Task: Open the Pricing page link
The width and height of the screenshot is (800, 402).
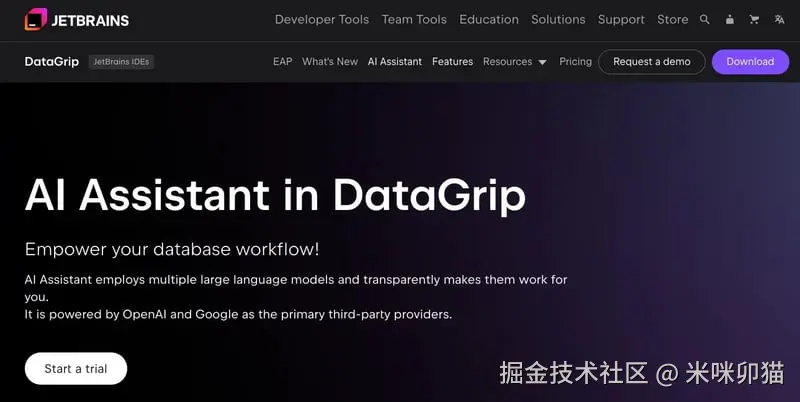Action: (576, 62)
